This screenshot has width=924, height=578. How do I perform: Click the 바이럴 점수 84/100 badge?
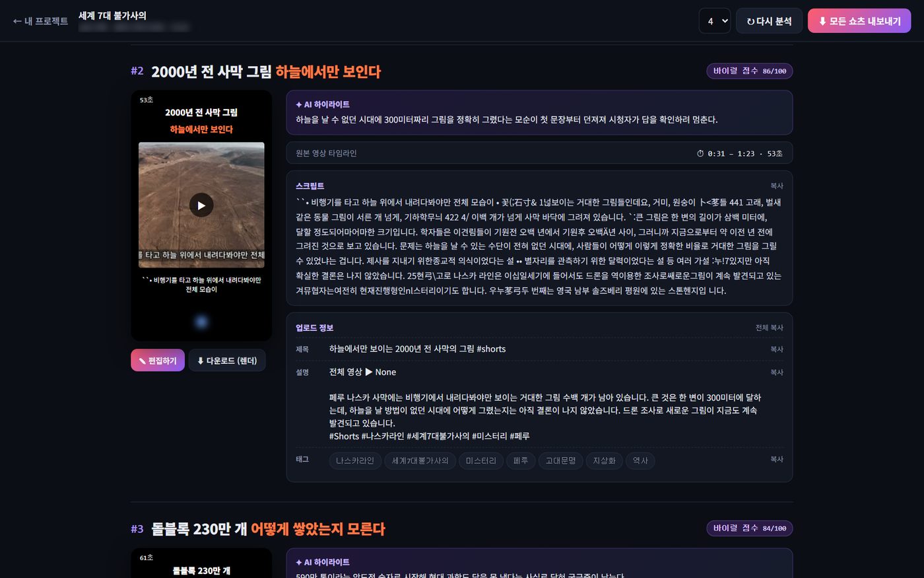click(749, 528)
